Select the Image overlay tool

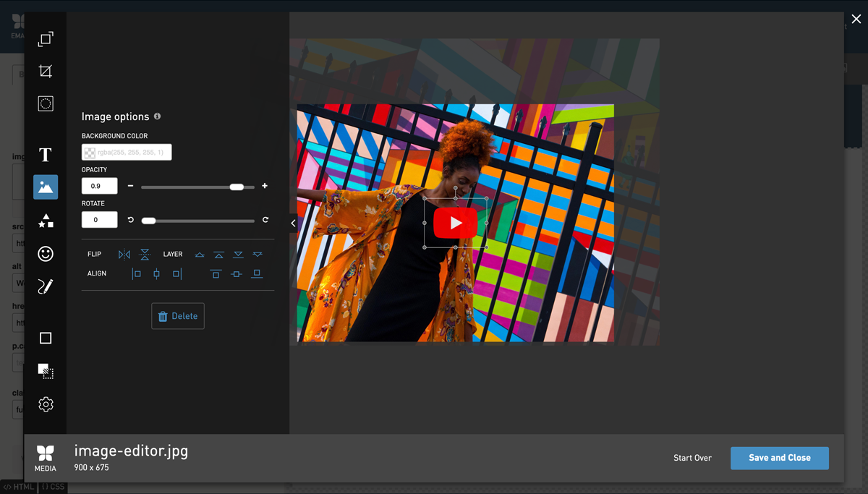(46, 187)
